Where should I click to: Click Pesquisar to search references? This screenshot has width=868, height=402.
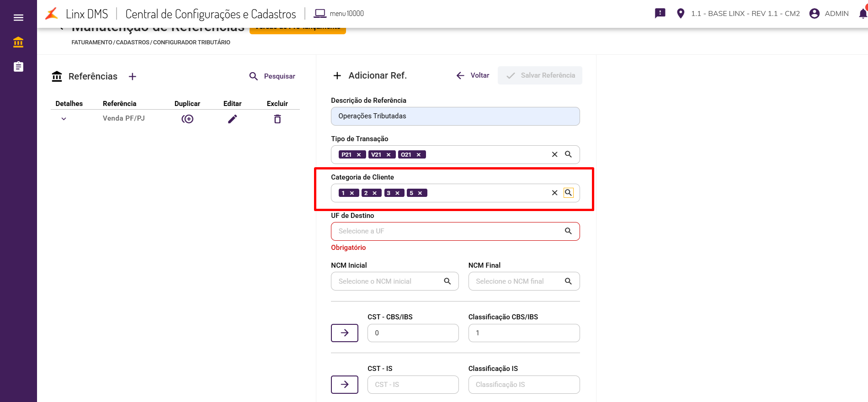click(272, 76)
